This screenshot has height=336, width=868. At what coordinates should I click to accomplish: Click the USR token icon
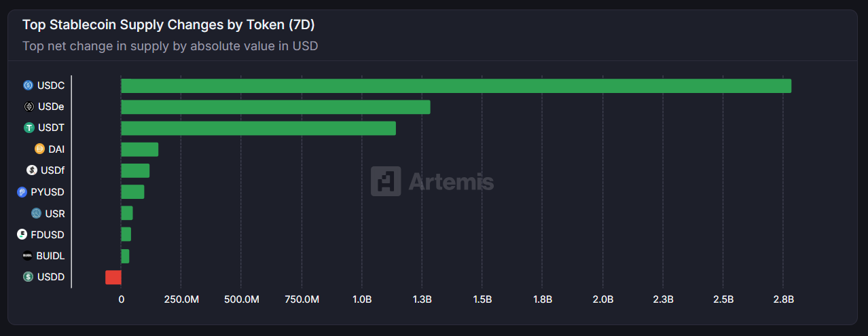[x=36, y=213]
